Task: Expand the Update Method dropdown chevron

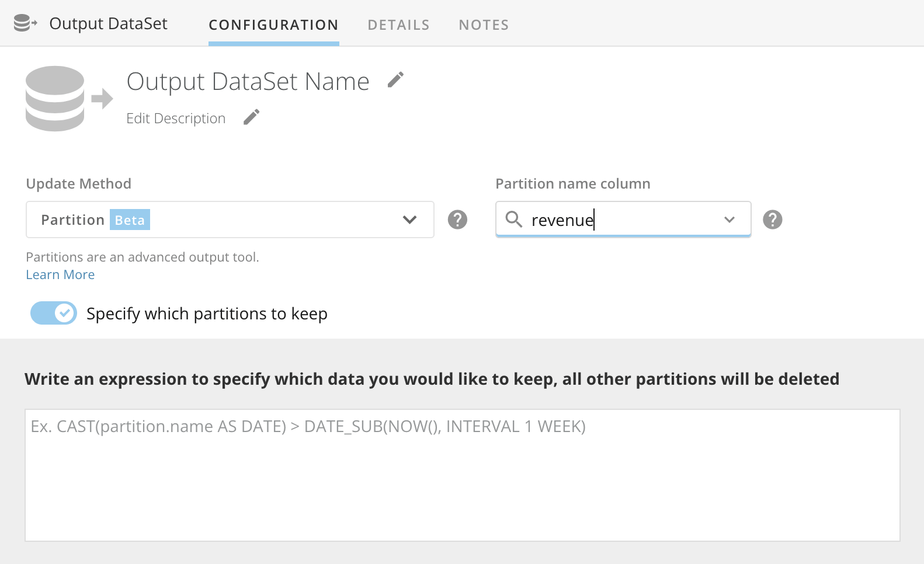Action: pyautogui.click(x=409, y=220)
